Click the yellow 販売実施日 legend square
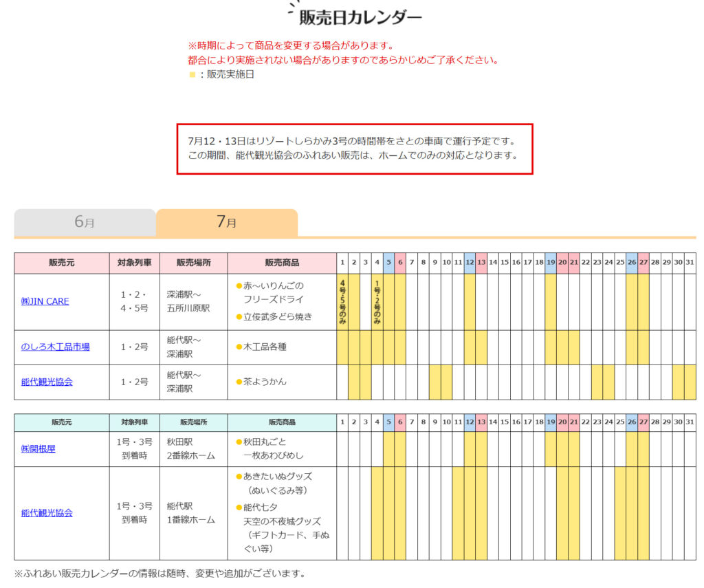 click(x=192, y=75)
